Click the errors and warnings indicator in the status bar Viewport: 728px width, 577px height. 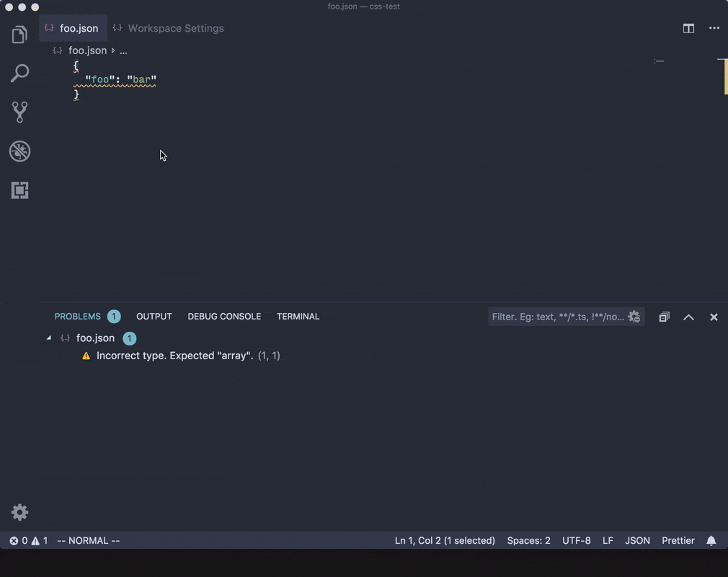(x=27, y=540)
